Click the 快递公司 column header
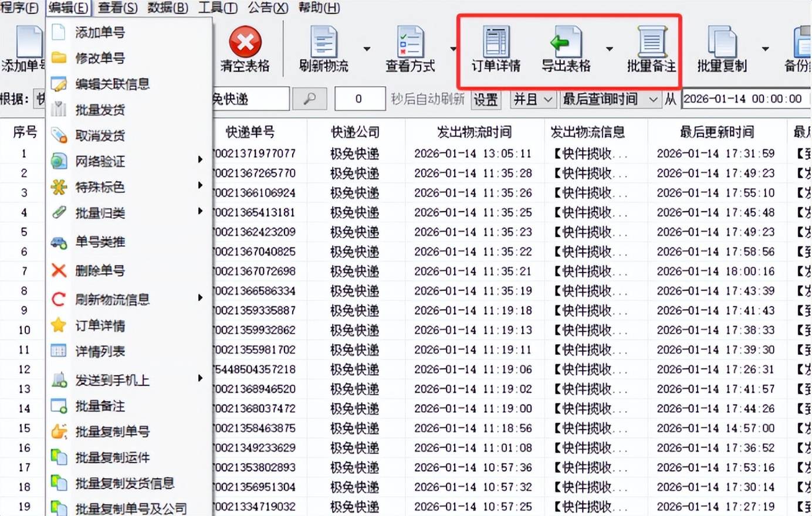The image size is (812, 516). click(355, 132)
